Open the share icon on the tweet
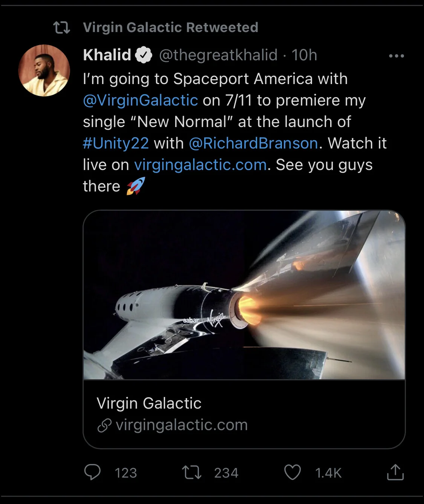This screenshot has height=504, width=424. (395, 472)
